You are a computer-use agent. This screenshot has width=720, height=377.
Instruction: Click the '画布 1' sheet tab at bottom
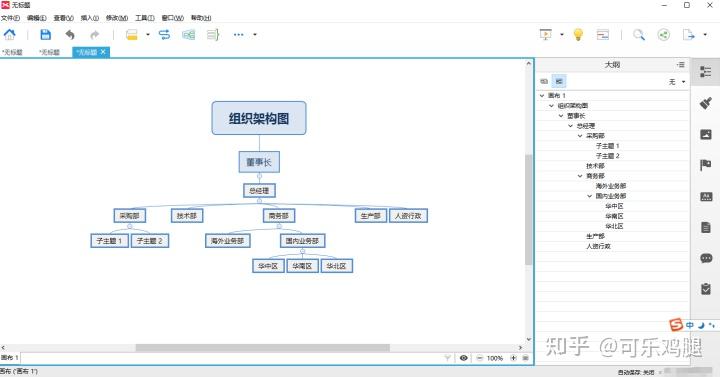coord(10,357)
